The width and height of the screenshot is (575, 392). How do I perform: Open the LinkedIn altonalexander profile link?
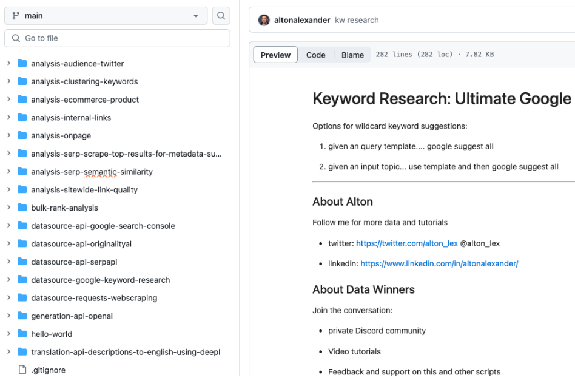coord(439,264)
